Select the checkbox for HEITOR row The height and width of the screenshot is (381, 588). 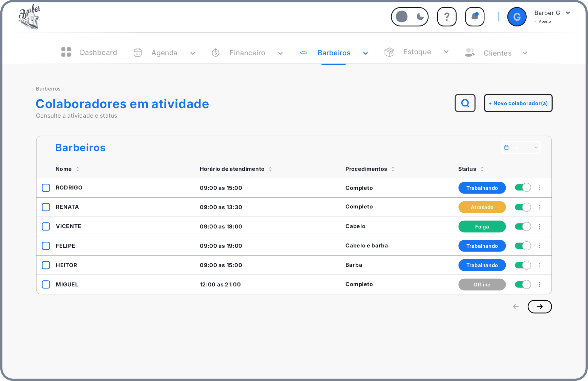[46, 265]
